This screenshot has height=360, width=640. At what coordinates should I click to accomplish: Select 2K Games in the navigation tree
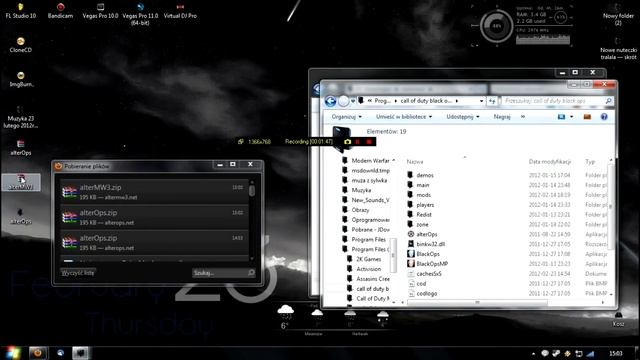click(368, 259)
